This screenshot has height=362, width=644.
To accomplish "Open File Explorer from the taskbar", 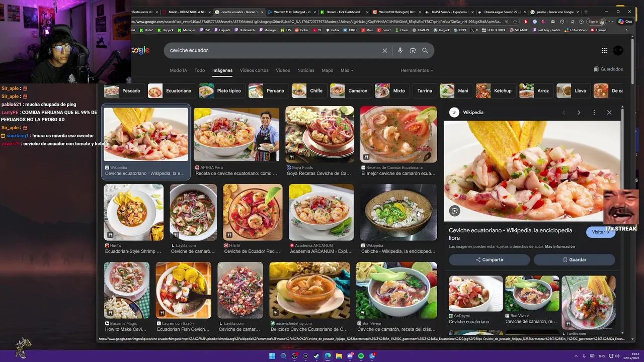I will click(339, 356).
